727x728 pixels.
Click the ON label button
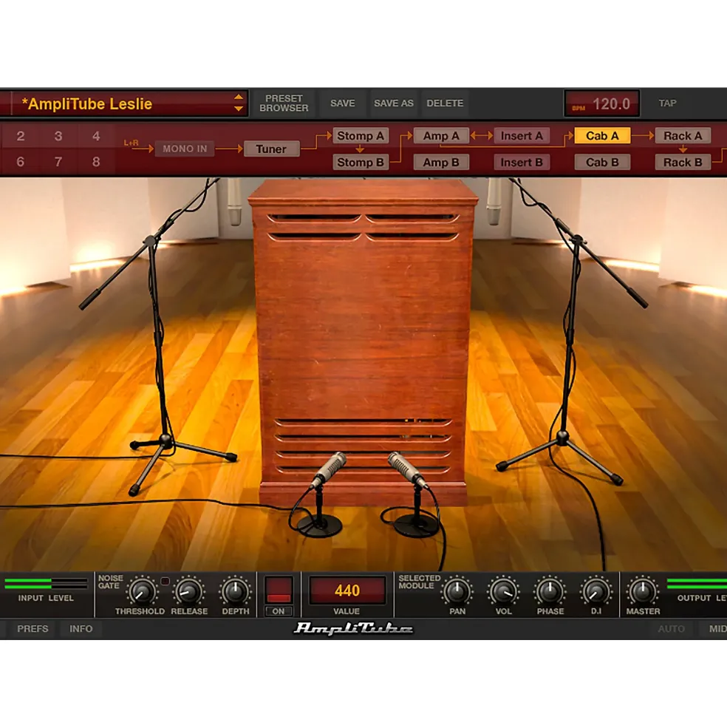pyautogui.click(x=279, y=611)
